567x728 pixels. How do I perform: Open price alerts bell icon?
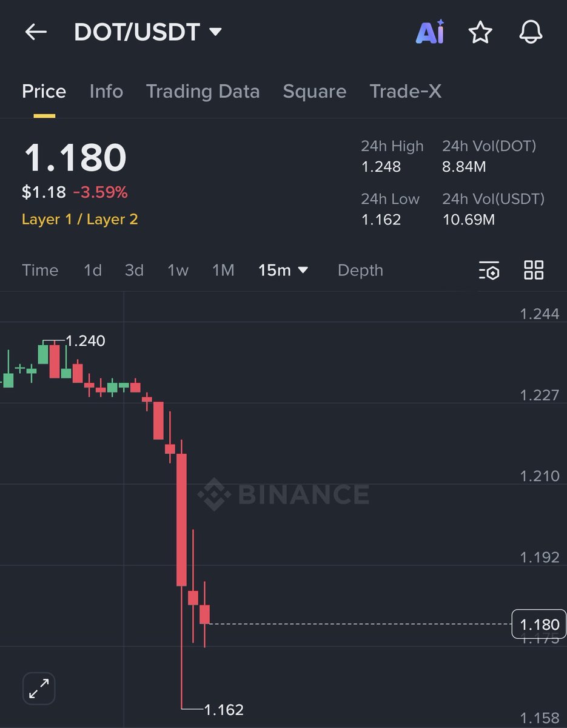coord(531,32)
